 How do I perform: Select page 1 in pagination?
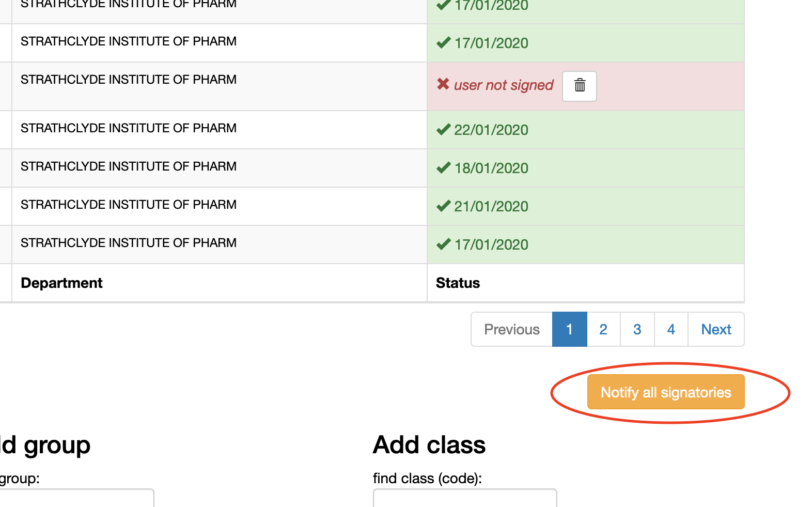pos(569,329)
